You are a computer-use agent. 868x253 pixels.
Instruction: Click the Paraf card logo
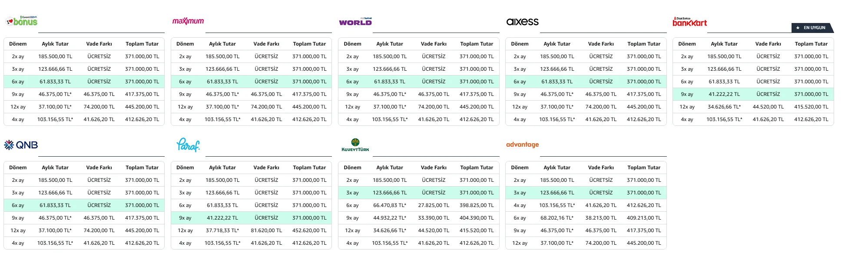pyautogui.click(x=188, y=145)
